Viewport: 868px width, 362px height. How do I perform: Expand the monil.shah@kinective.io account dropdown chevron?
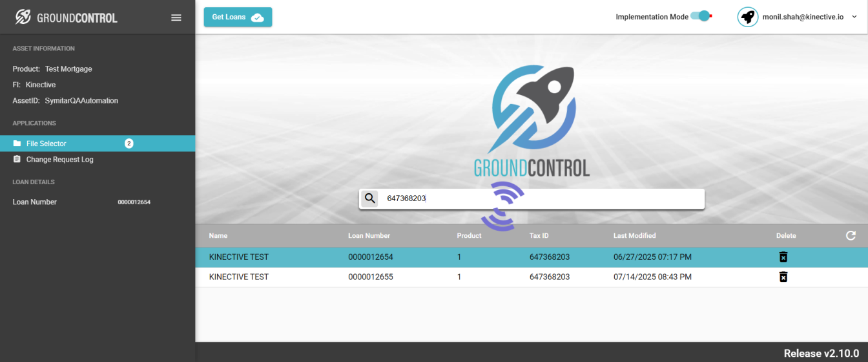pos(854,17)
